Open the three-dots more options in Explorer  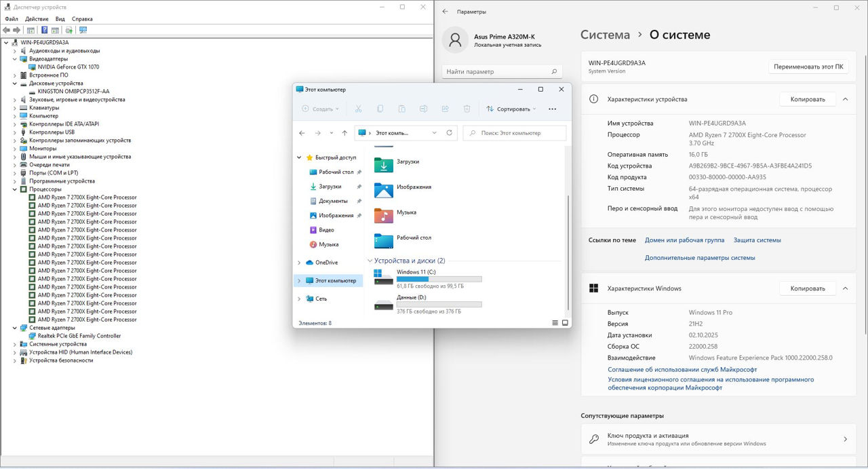pos(552,109)
